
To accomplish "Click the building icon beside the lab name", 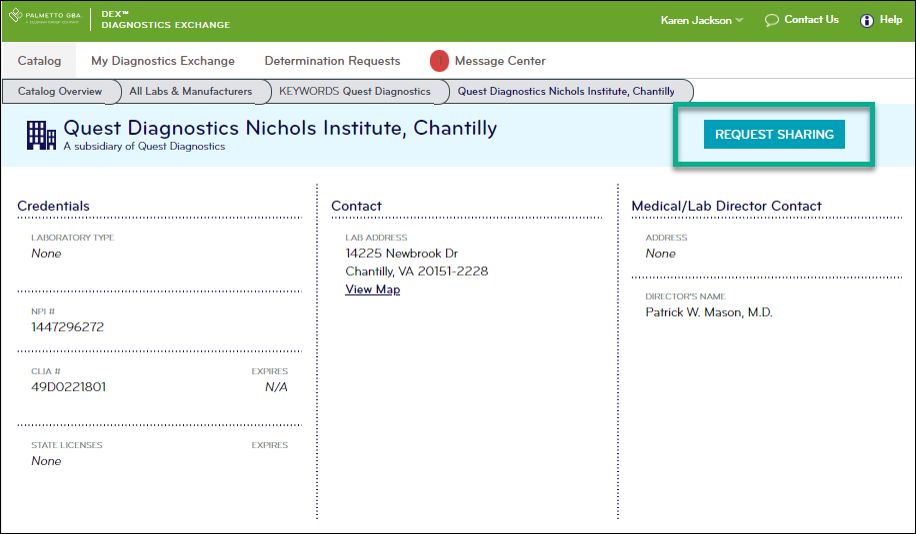I will [x=40, y=135].
